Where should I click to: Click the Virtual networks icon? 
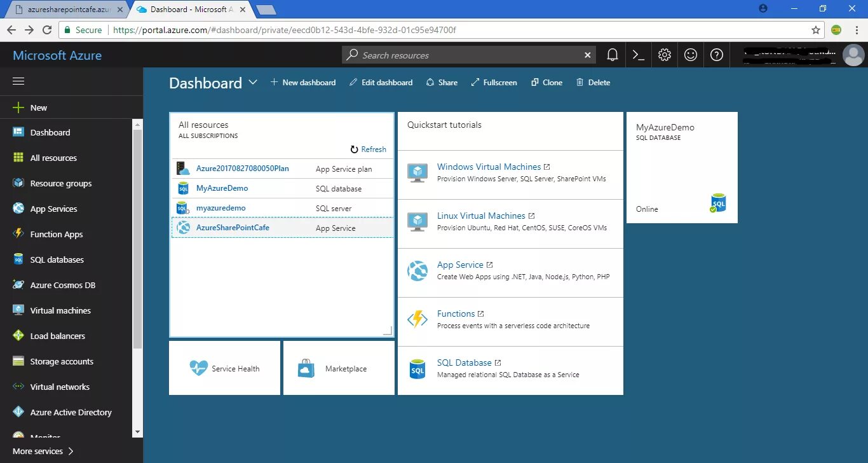[18, 387]
